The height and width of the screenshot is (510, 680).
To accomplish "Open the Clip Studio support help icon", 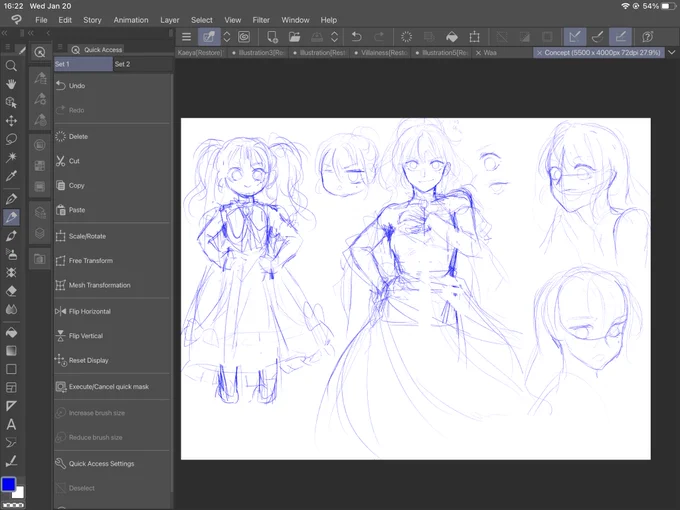I will click(x=647, y=37).
